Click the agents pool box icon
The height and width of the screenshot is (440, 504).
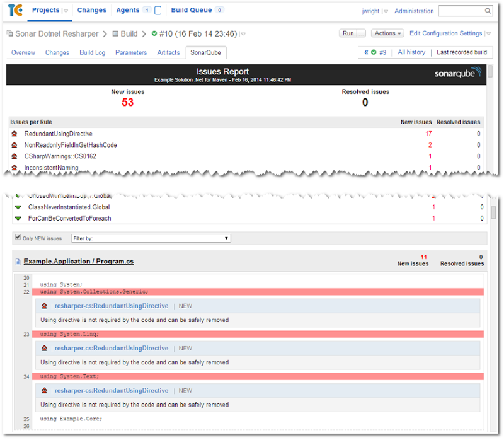point(158,11)
